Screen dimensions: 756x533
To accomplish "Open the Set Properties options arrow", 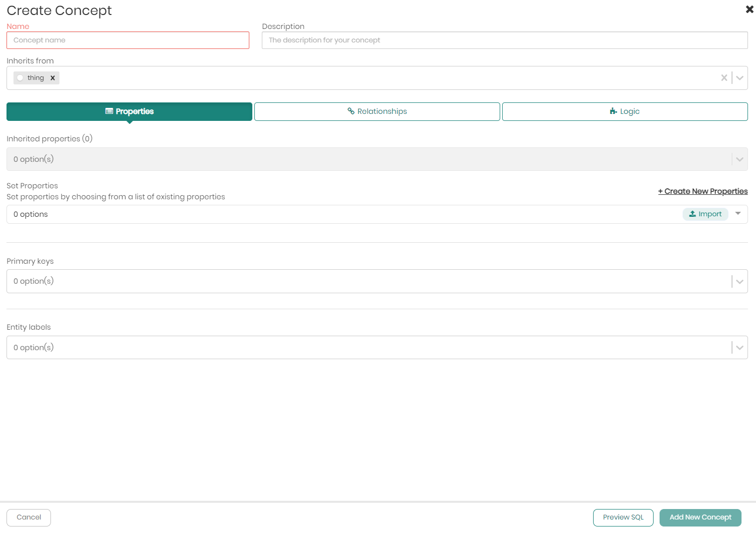I will click(x=738, y=214).
